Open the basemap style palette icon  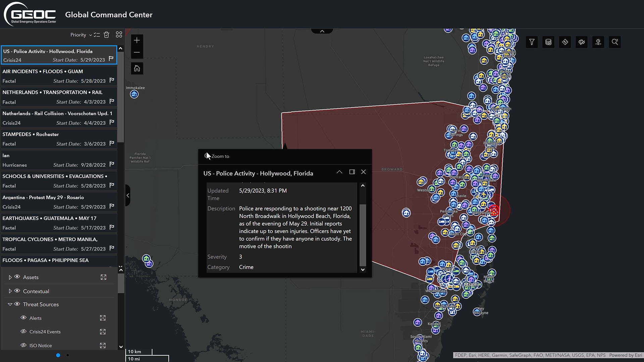tap(582, 42)
